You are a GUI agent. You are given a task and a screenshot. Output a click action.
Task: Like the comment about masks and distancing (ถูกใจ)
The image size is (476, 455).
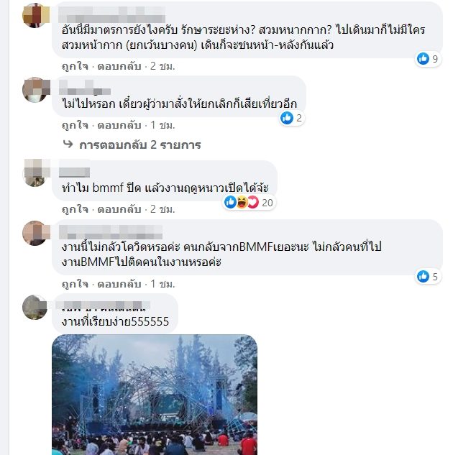[75, 66]
